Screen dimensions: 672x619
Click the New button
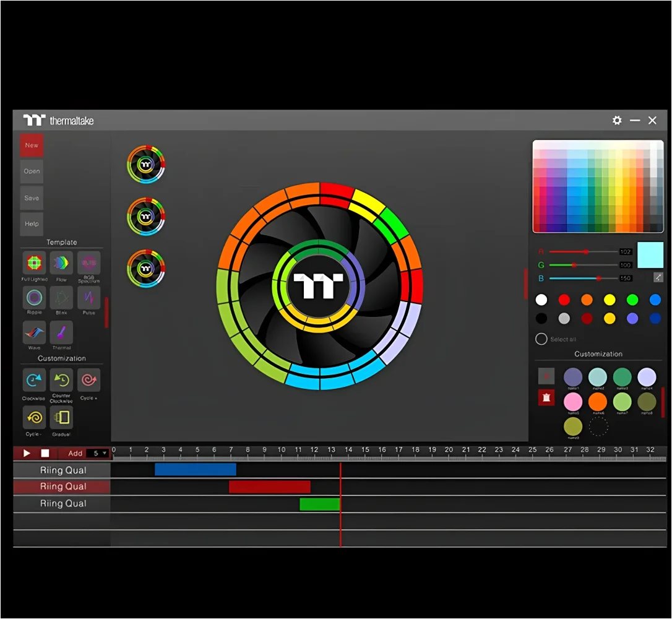pos(32,145)
